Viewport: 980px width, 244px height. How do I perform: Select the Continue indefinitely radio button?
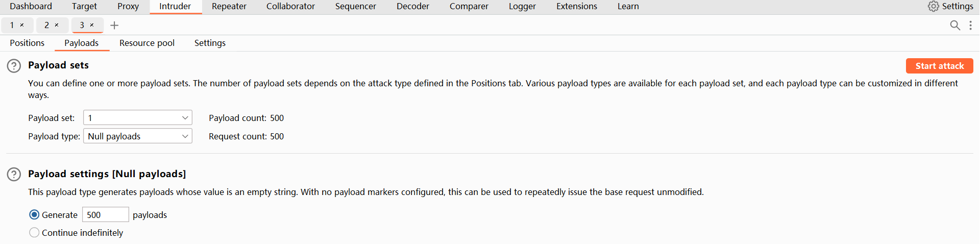pos(34,233)
